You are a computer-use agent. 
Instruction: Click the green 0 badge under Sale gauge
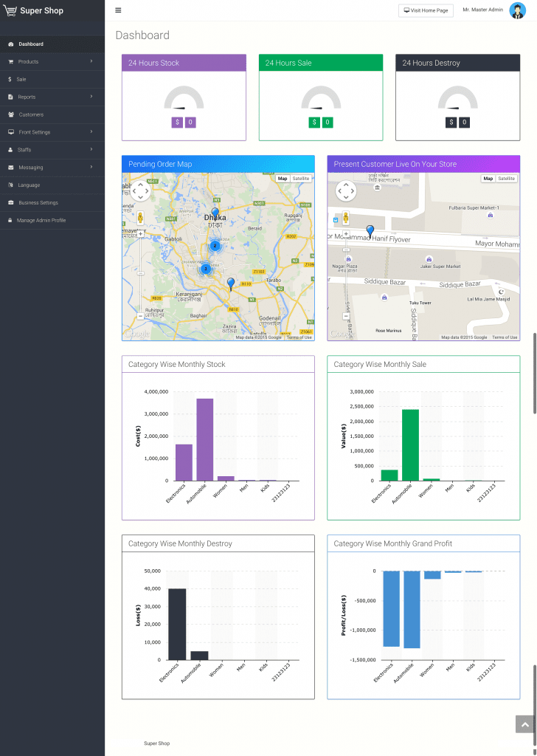pyautogui.click(x=328, y=123)
